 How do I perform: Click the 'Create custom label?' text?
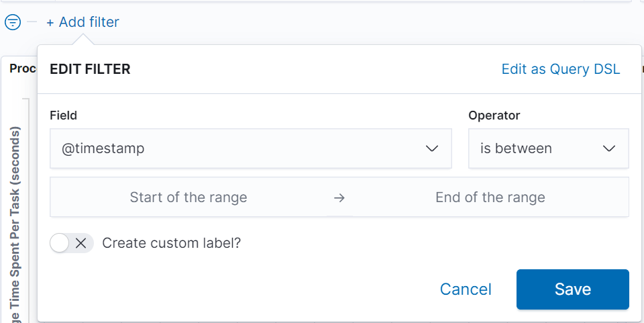(171, 243)
